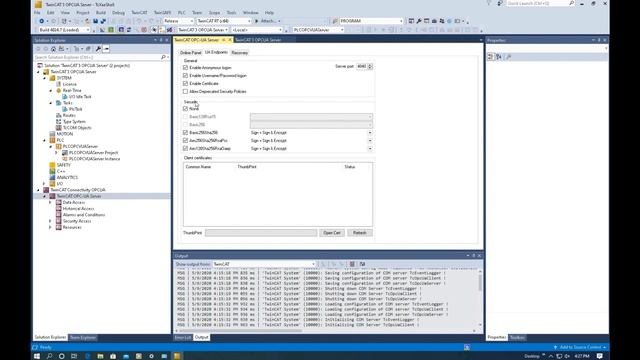The width and height of the screenshot is (640, 360).
Task: Click the Quick Launch search box
Action: (x=540, y=3)
